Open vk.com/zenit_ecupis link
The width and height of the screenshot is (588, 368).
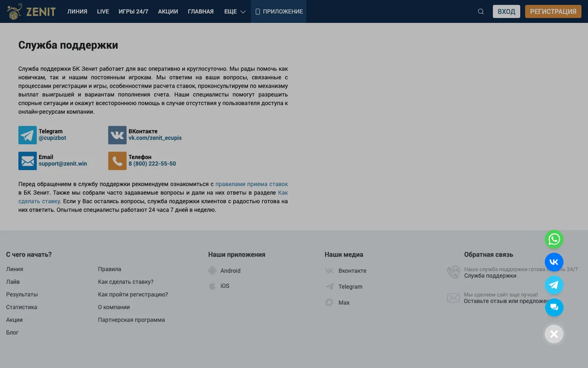coord(155,138)
